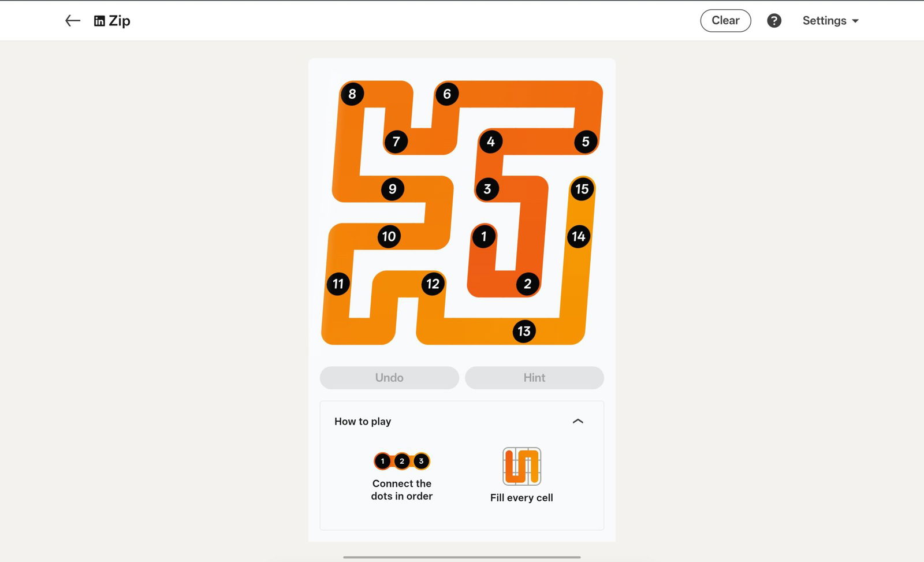Open the help question mark icon
This screenshot has height=562, width=924.
pos(774,21)
